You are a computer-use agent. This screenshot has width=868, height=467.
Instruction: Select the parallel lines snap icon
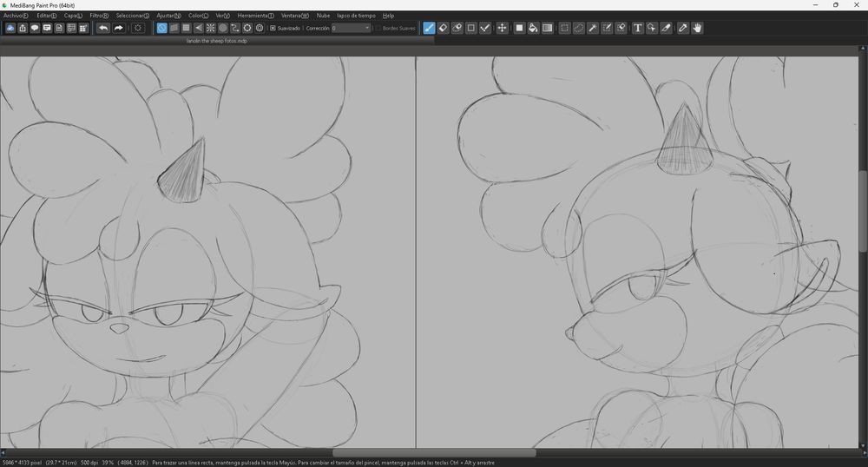click(x=174, y=28)
